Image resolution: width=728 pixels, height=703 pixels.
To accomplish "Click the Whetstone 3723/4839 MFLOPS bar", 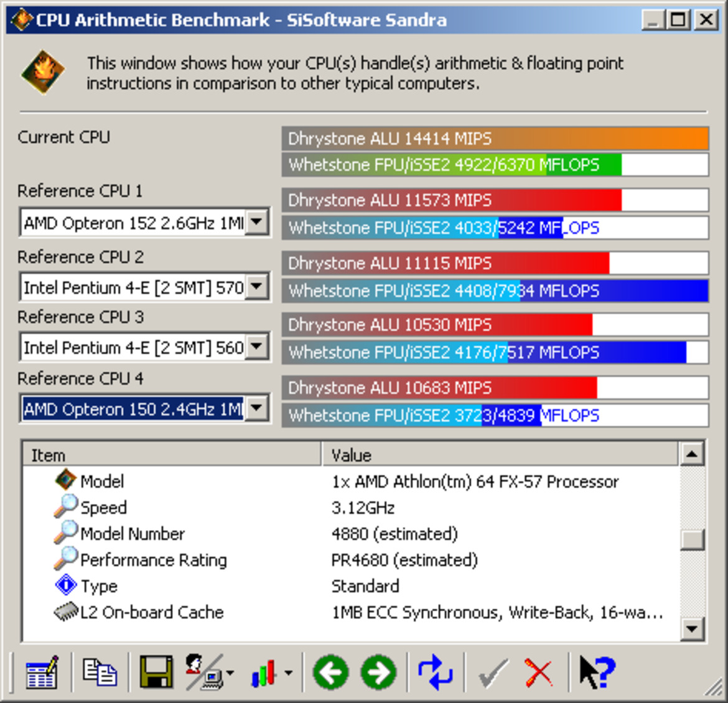I will coord(495,415).
